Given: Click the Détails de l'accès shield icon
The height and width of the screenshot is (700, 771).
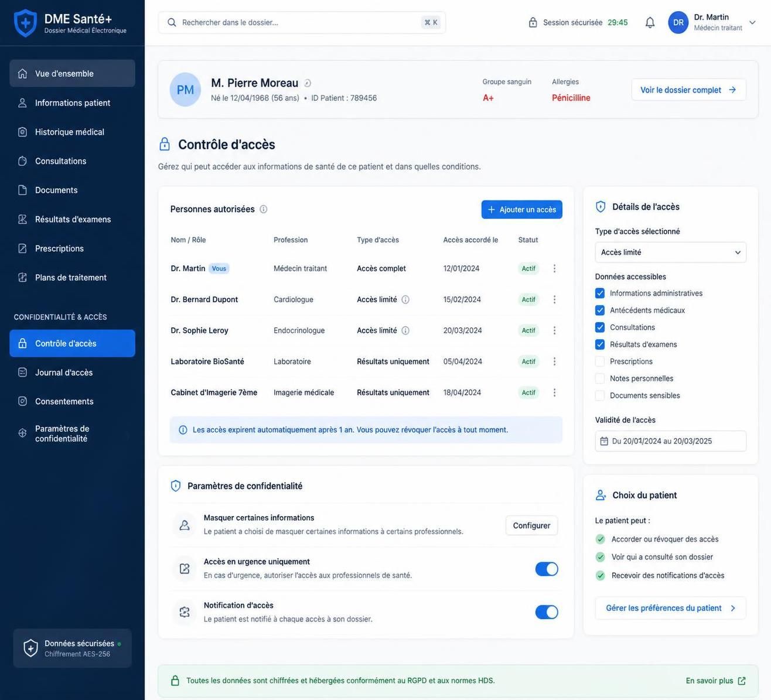Looking at the screenshot, I should [601, 207].
